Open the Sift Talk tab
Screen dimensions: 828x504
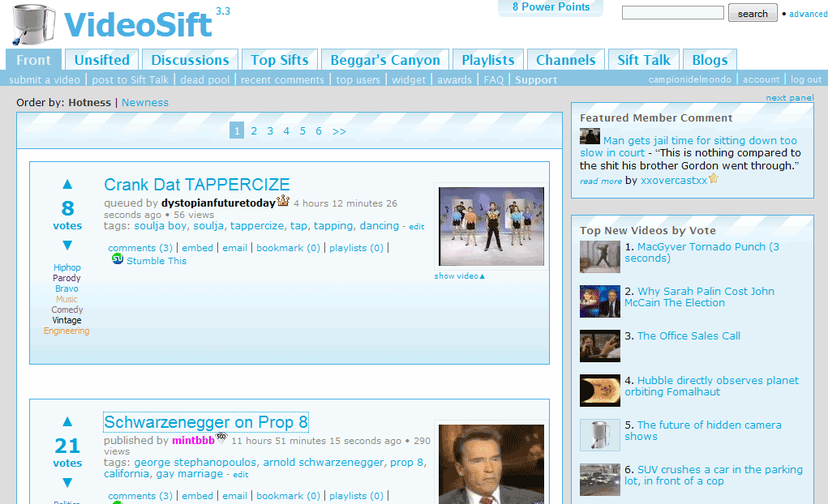click(644, 60)
